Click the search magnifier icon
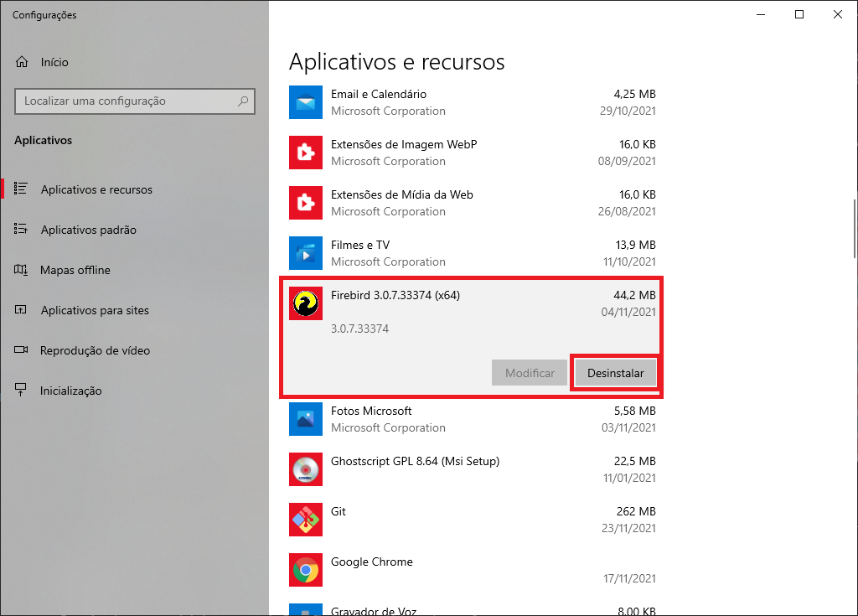The image size is (858, 616). tap(243, 101)
